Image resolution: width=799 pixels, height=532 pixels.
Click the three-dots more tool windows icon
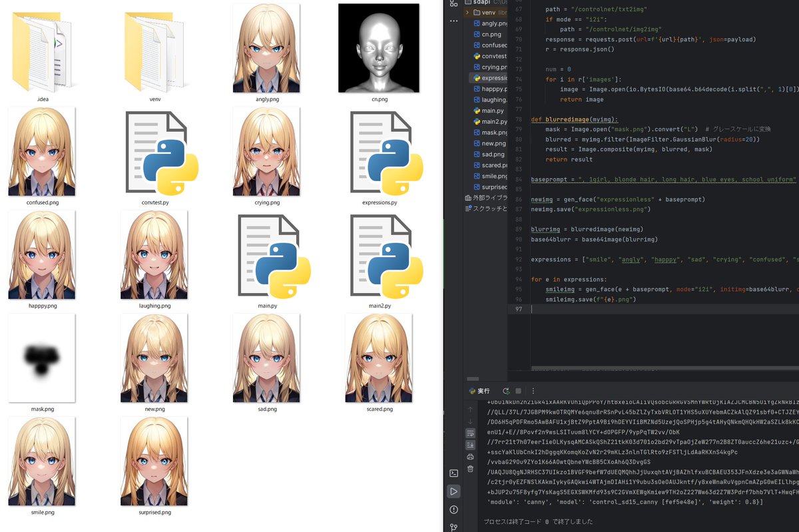coord(453,21)
